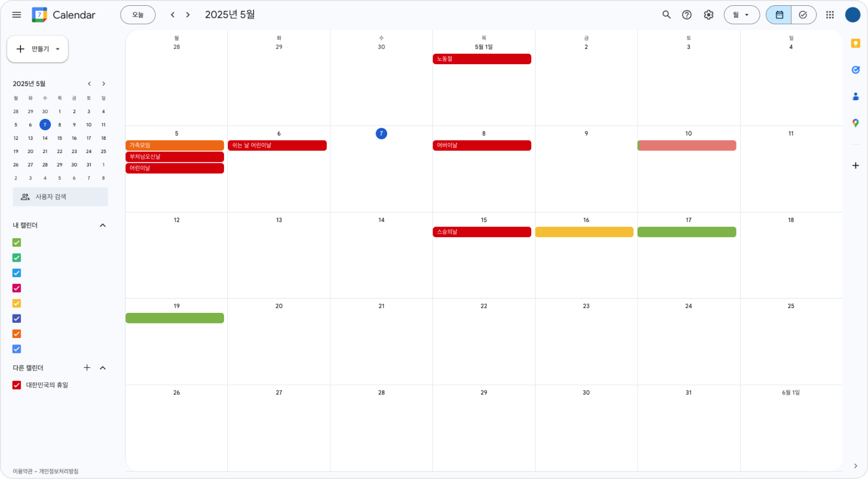This screenshot has width=868, height=479.
Task: Open the Google apps grid
Action: coord(830,15)
